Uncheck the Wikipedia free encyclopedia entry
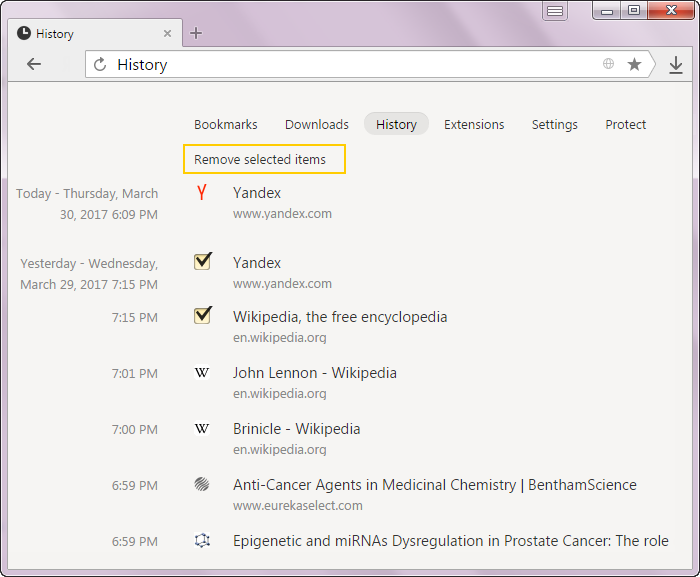The height and width of the screenshot is (577, 700). [x=203, y=315]
